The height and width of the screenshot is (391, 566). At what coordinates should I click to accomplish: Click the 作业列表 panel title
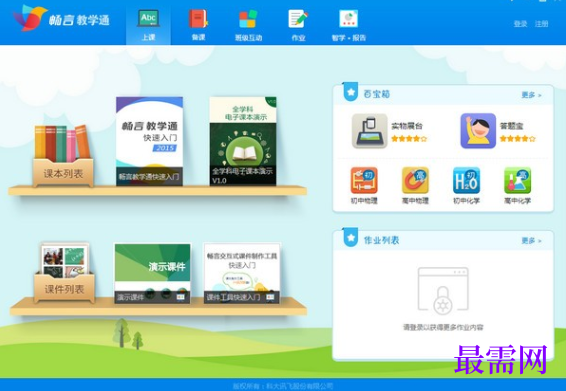(381, 240)
